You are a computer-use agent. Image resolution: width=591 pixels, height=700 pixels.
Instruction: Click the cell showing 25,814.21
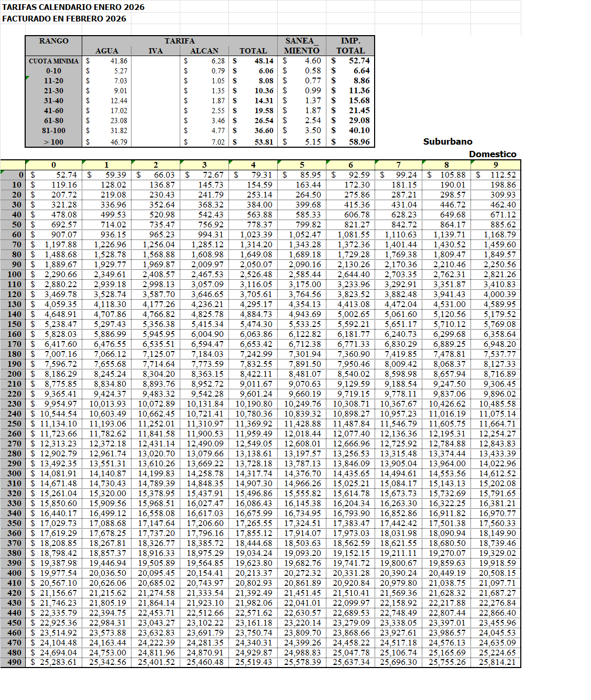point(497,662)
